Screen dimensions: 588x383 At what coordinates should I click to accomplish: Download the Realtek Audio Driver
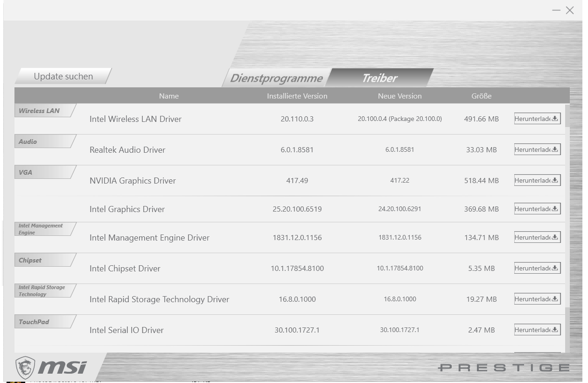537,149
